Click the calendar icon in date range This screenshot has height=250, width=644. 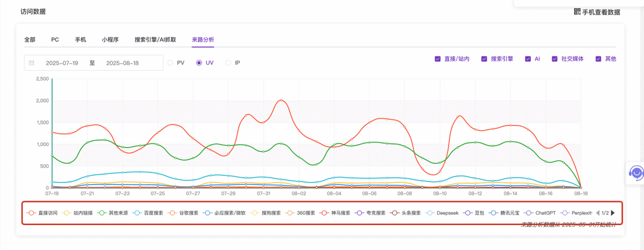click(x=32, y=62)
